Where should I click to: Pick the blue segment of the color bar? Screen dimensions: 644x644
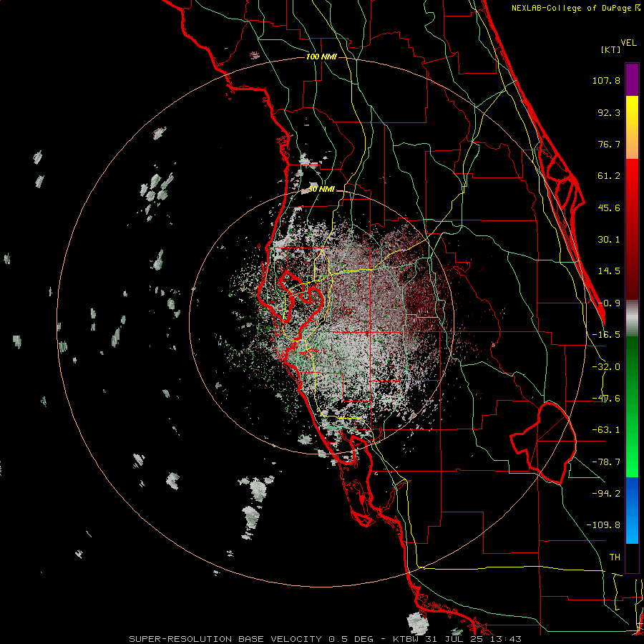(x=632, y=510)
